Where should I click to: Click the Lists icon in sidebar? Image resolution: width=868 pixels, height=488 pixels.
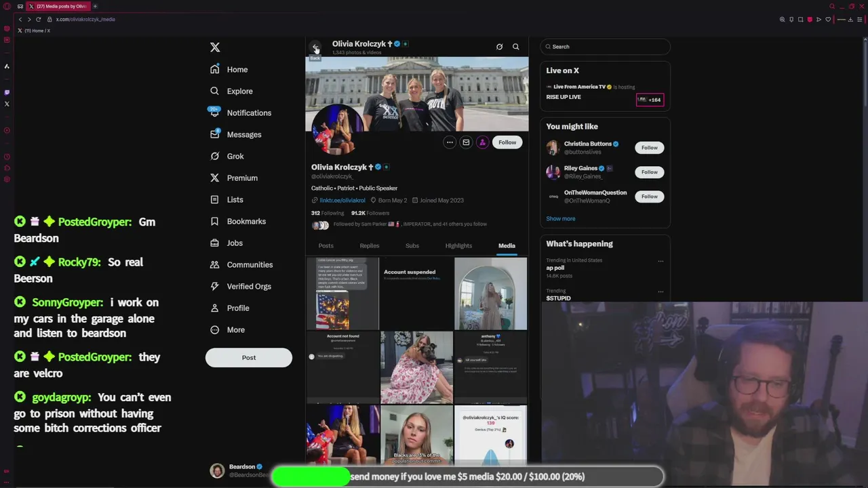click(x=214, y=199)
